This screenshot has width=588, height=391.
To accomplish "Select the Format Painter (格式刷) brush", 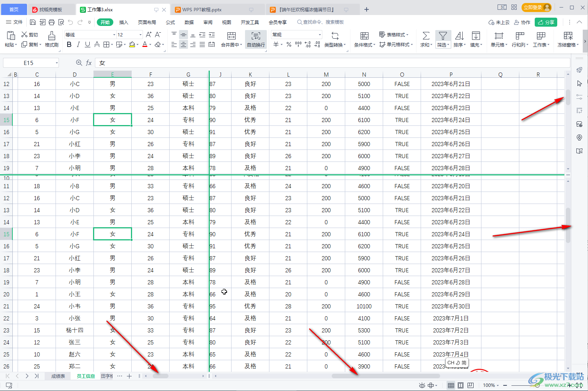I will [52, 39].
